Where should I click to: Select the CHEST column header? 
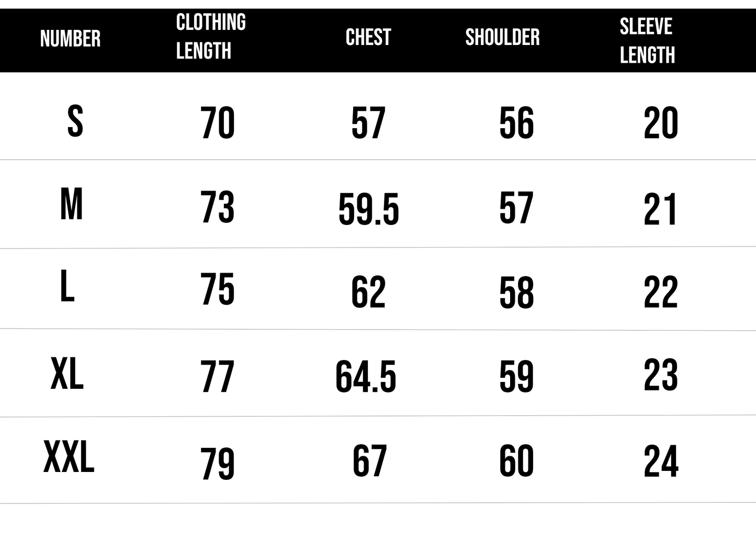coord(368,38)
